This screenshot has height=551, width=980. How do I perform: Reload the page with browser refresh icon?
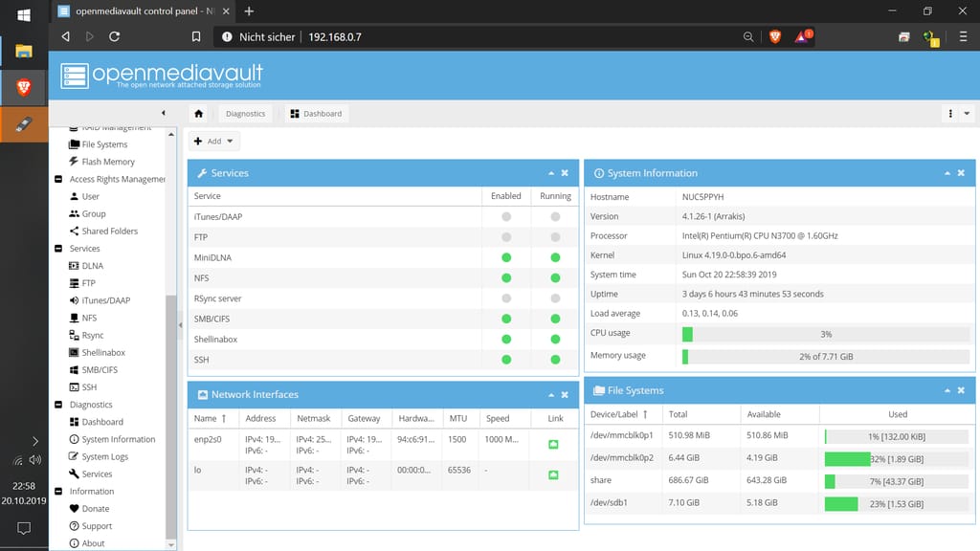click(x=115, y=36)
